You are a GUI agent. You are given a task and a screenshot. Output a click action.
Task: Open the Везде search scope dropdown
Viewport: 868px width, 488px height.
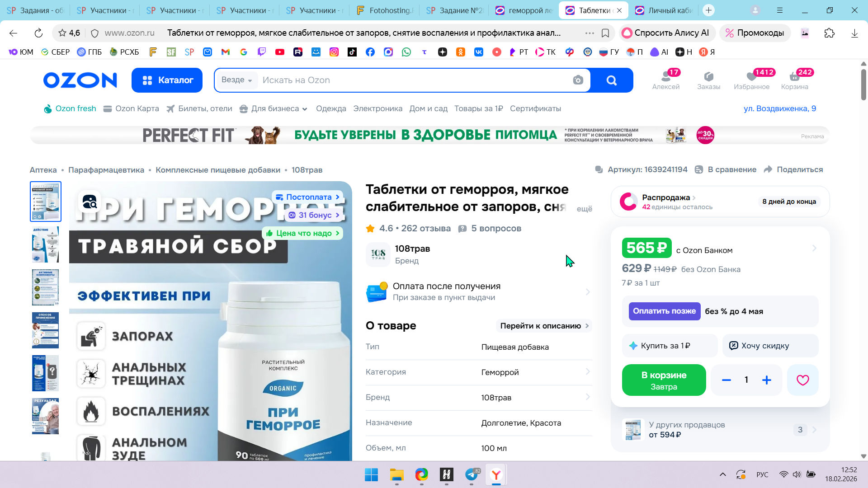pyautogui.click(x=236, y=80)
